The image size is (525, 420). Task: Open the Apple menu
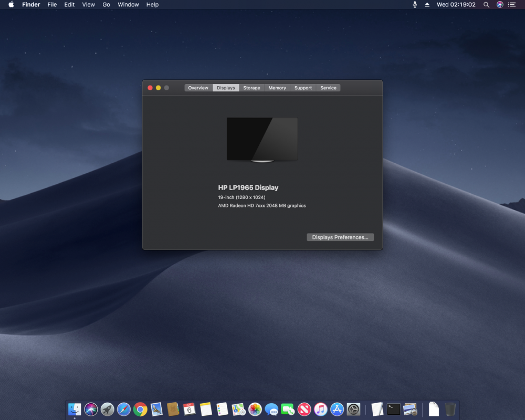[11, 4]
